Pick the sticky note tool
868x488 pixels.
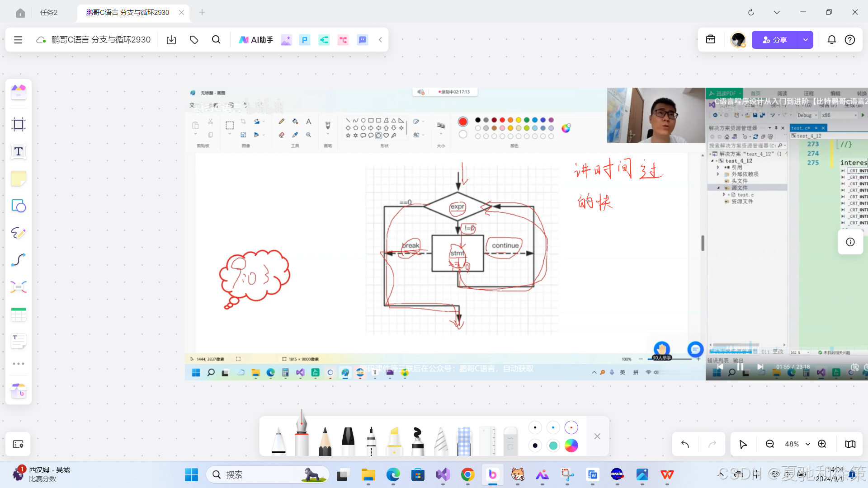click(19, 179)
